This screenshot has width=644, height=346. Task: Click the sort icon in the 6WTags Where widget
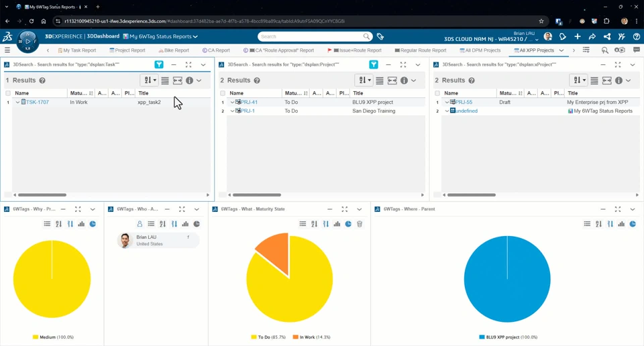click(x=598, y=224)
